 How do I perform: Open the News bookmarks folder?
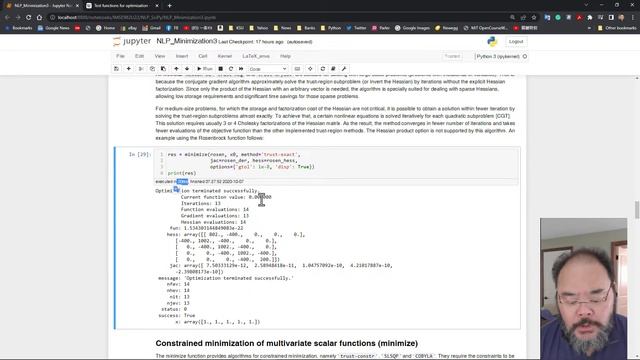(282, 28)
